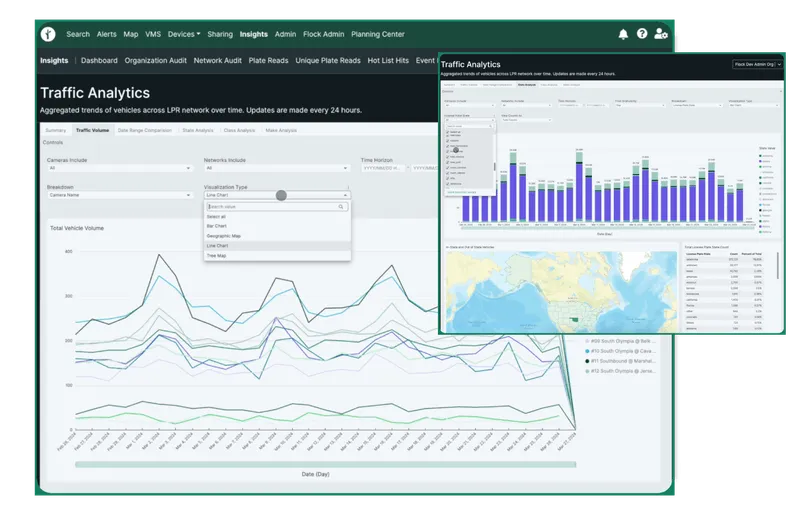Choose Select all in visualization list

pos(277,216)
